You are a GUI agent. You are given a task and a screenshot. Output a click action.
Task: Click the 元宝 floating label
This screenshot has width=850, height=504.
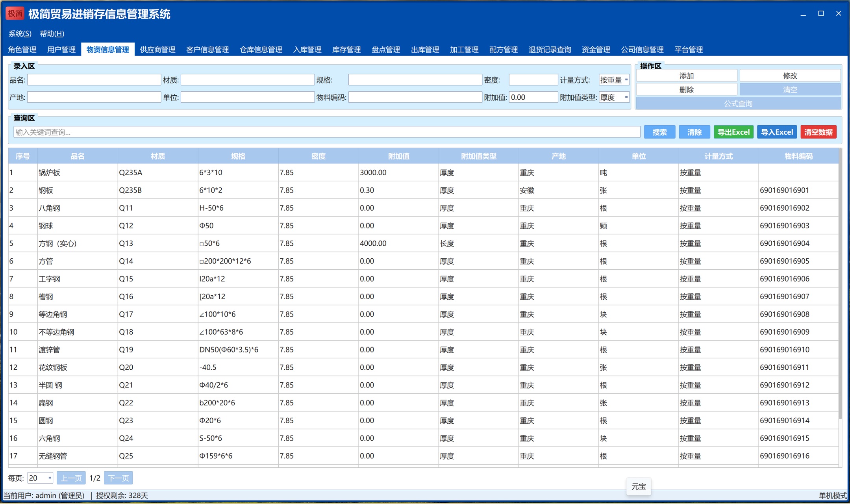tap(639, 487)
